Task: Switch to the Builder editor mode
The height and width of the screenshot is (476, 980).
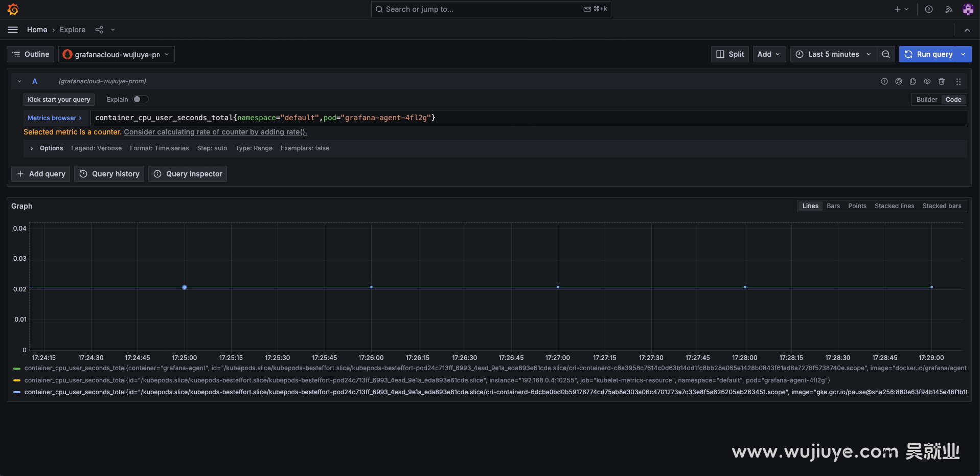Action: click(x=926, y=100)
